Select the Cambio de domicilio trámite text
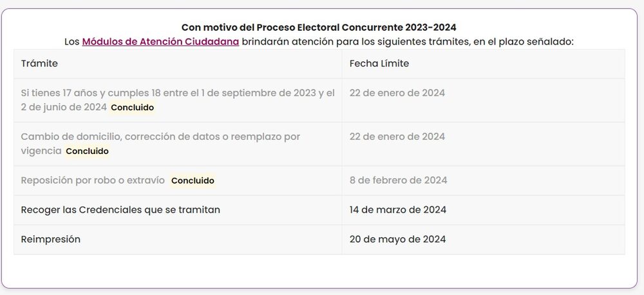Image resolution: width=644 pixels, height=295 pixels. [x=160, y=137]
